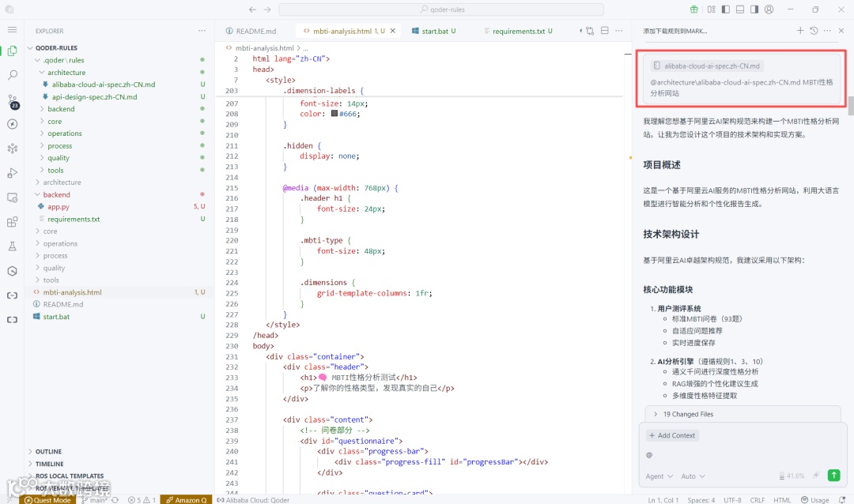Click the alibaba-cloud-ai-spec.zh-CN.md context chip in chat
This screenshot has width=854, height=504.
point(706,66)
